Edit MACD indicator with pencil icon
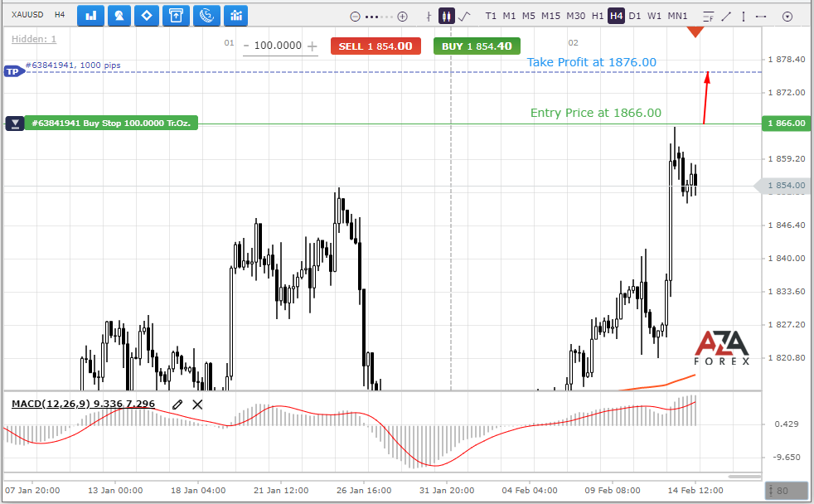 click(x=177, y=405)
